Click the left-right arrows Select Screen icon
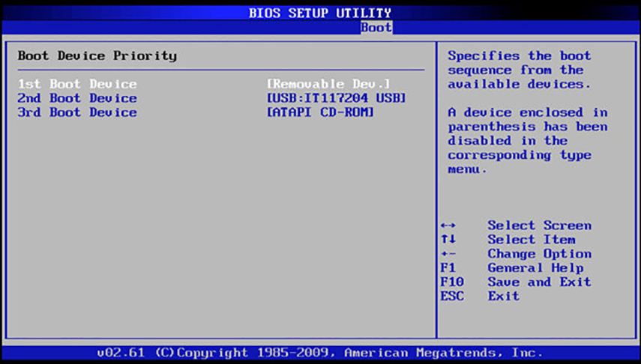This screenshot has width=641, height=364. click(x=448, y=225)
